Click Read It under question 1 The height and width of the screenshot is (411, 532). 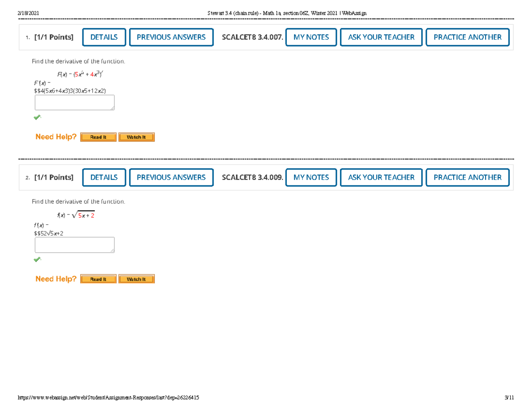[x=98, y=137]
